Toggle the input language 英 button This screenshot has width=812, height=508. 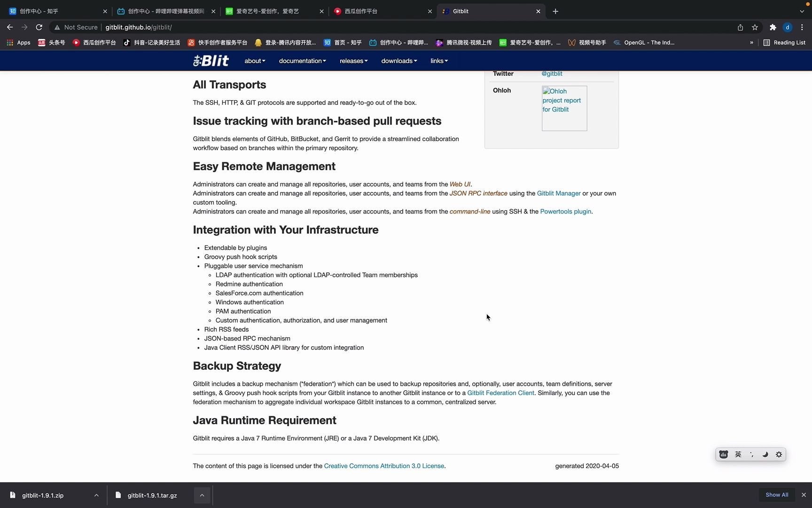point(738,454)
